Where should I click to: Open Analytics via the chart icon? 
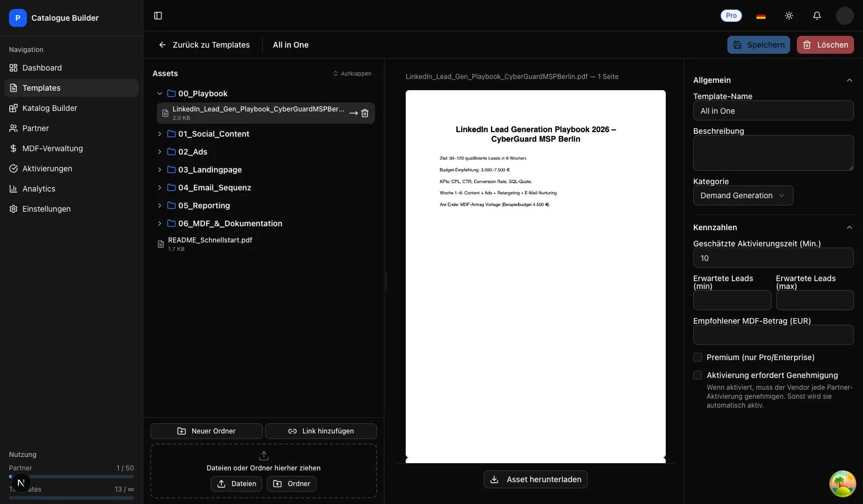(13, 189)
